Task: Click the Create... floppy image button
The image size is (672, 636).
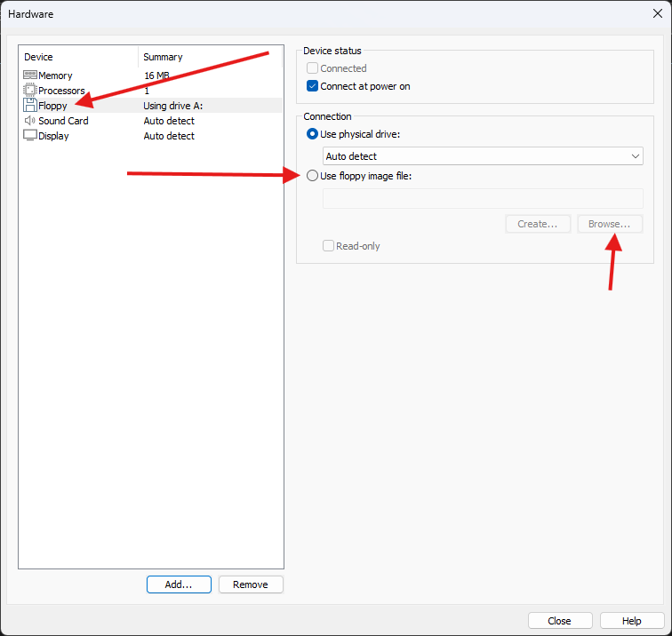Action: click(537, 224)
